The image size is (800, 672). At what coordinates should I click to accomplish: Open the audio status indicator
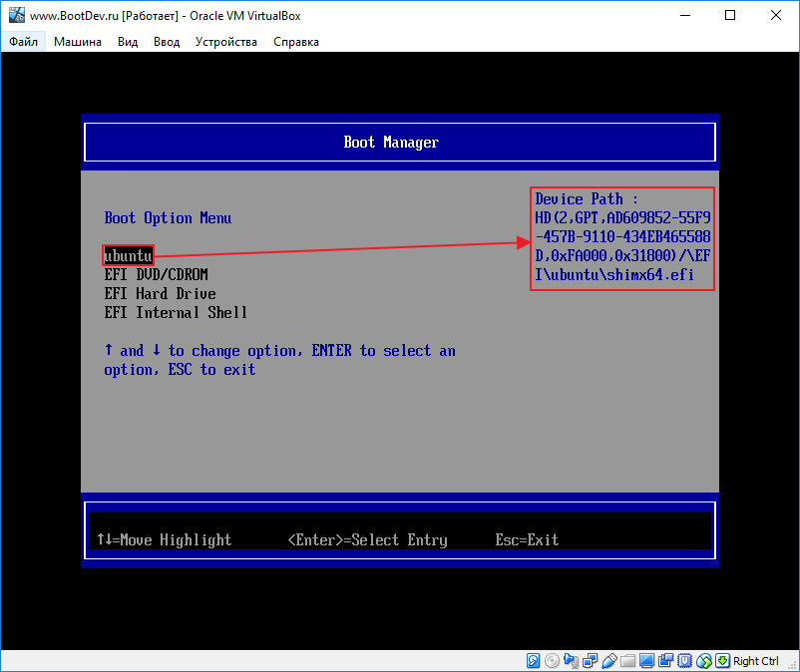tap(572, 660)
